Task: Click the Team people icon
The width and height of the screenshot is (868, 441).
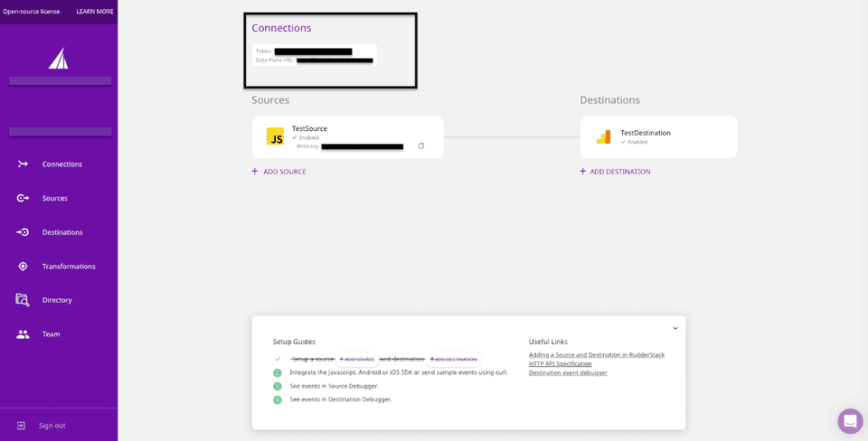Action: (23, 334)
